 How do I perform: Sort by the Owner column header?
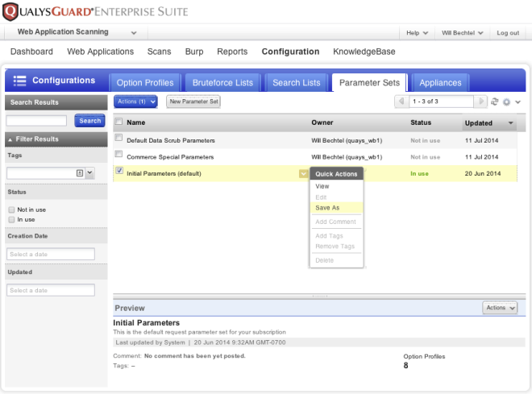coord(322,122)
